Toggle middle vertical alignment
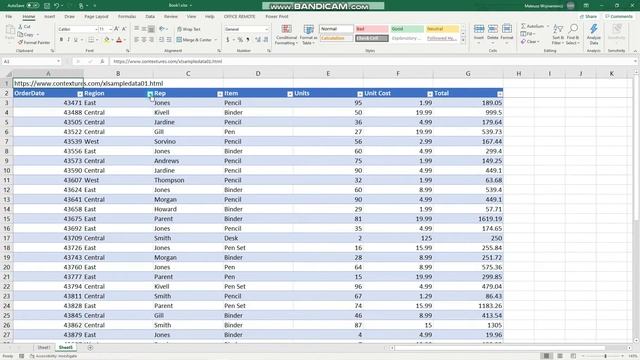The image size is (640, 360). (144, 29)
